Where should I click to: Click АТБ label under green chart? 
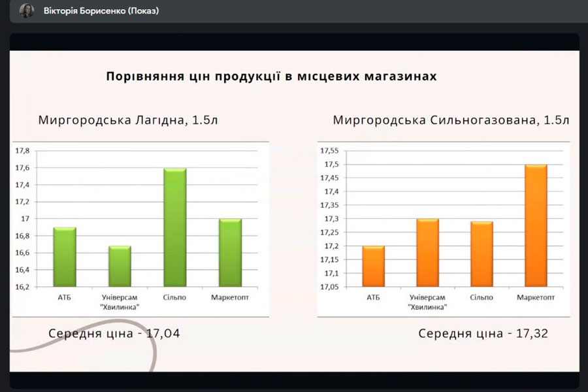click(65, 297)
